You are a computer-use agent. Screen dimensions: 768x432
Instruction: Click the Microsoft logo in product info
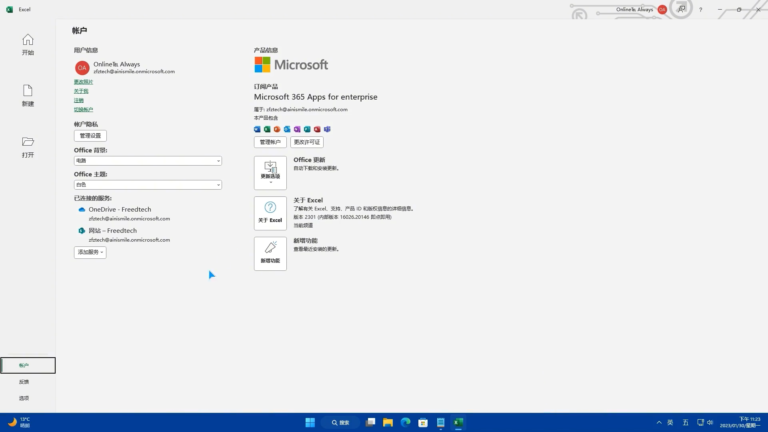pyautogui.click(x=291, y=65)
